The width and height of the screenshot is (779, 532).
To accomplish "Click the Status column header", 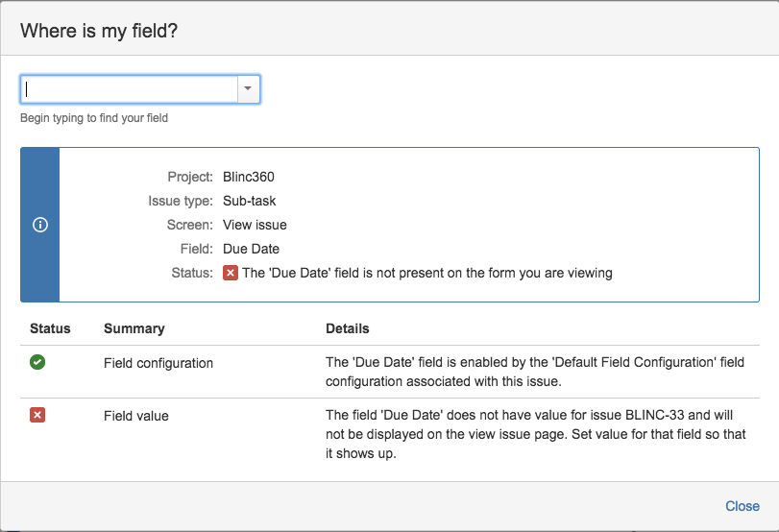I will tap(50, 328).
